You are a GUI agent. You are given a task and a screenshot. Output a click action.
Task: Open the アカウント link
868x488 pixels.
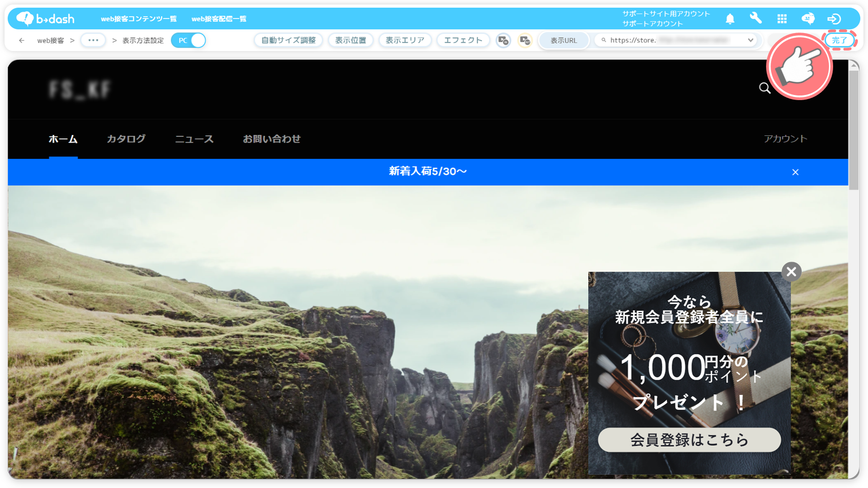[x=785, y=139]
